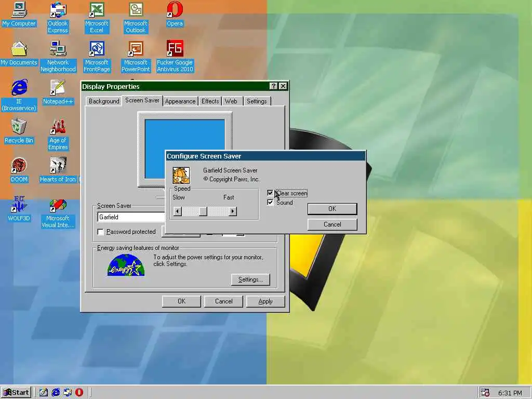Enable the Password protected checkbox
The image size is (532, 399).
pos(100,232)
